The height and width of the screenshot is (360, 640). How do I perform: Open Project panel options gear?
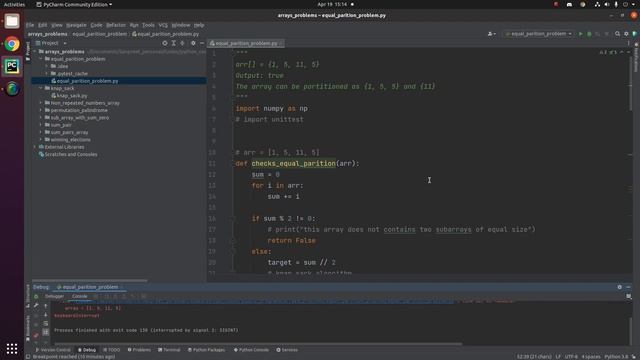click(x=193, y=43)
